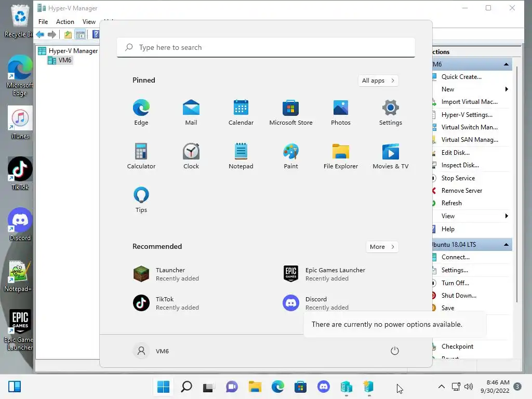
Task: Click the Start button on taskbar
Action: tap(164, 387)
